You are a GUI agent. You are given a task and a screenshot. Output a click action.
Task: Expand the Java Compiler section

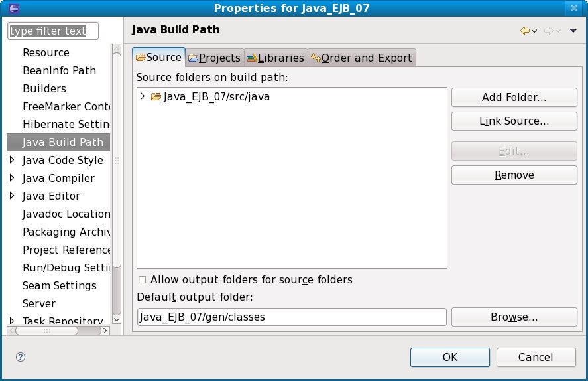point(12,178)
